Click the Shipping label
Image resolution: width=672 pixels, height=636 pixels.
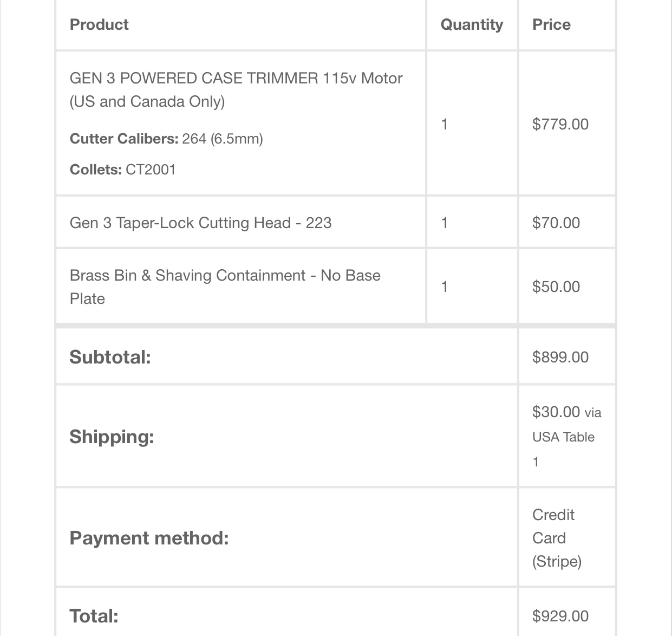click(x=112, y=437)
